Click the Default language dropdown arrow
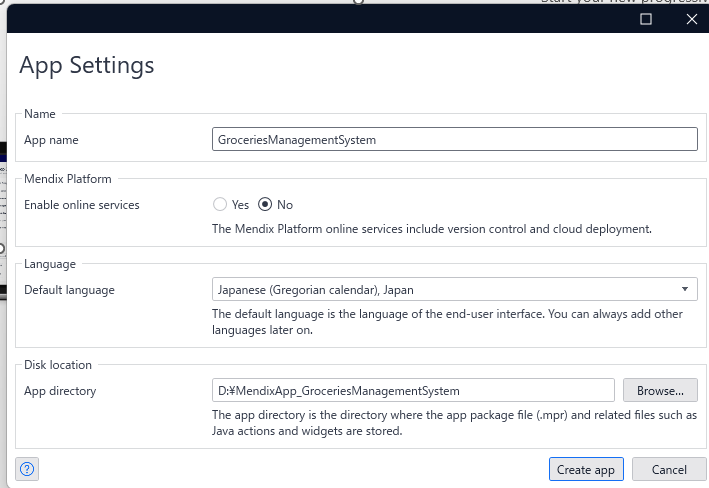Viewport: 709px width, 488px height. [x=685, y=290]
